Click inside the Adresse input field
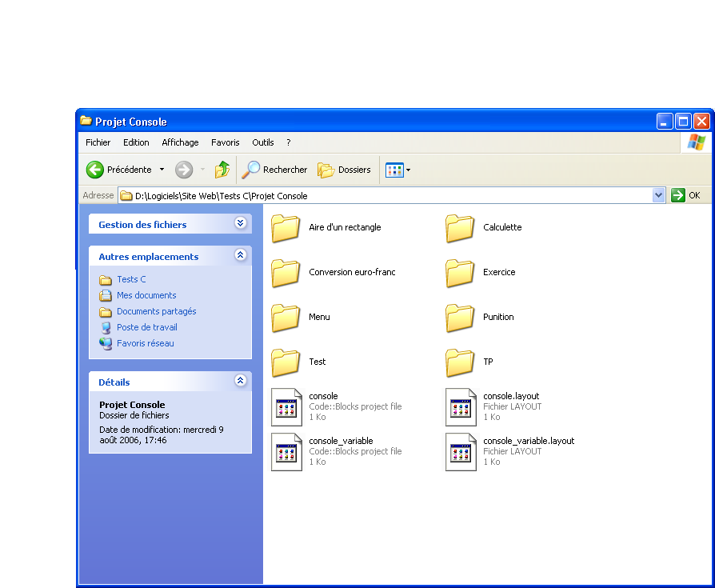 pos(360,194)
